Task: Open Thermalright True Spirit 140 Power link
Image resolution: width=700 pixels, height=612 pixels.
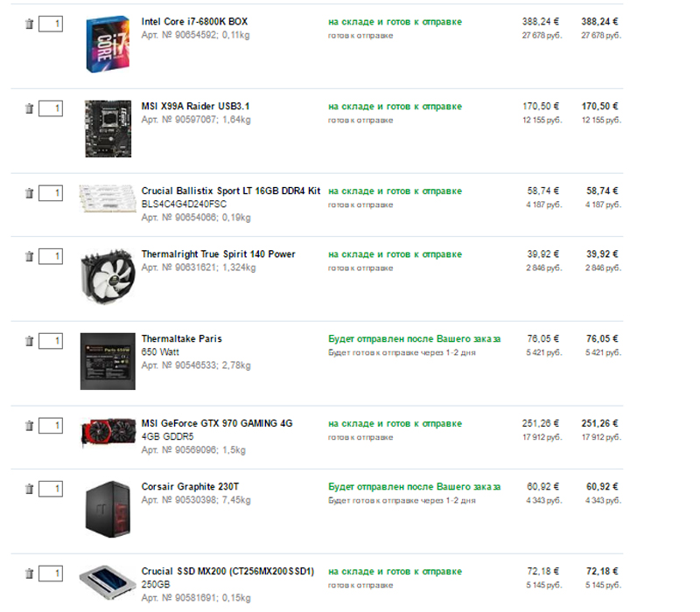Action: 218,254
